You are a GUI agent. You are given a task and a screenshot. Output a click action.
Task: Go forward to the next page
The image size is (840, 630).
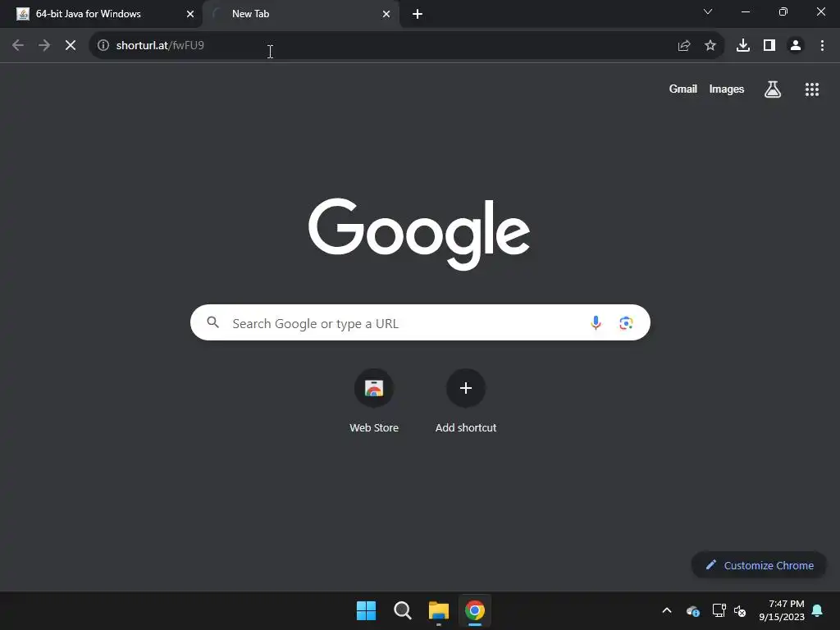pyautogui.click(x=44, y=46)
